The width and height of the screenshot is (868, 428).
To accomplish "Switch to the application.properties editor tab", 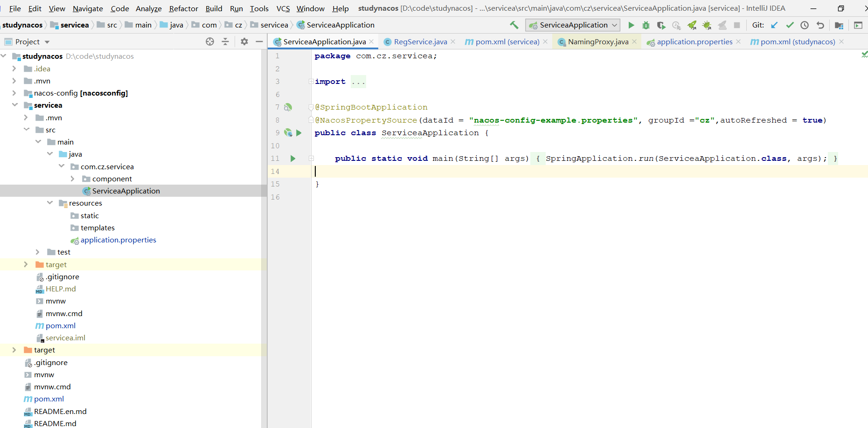I will click(694, 42).
